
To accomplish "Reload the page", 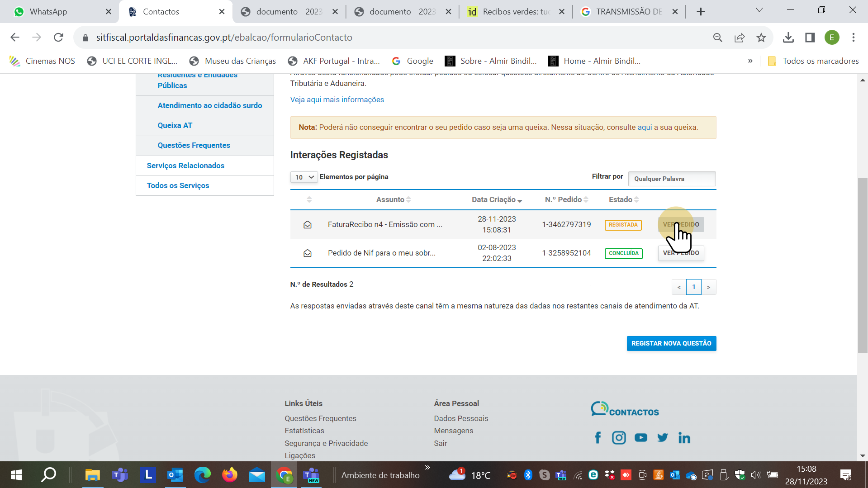I will pos(58,38).
